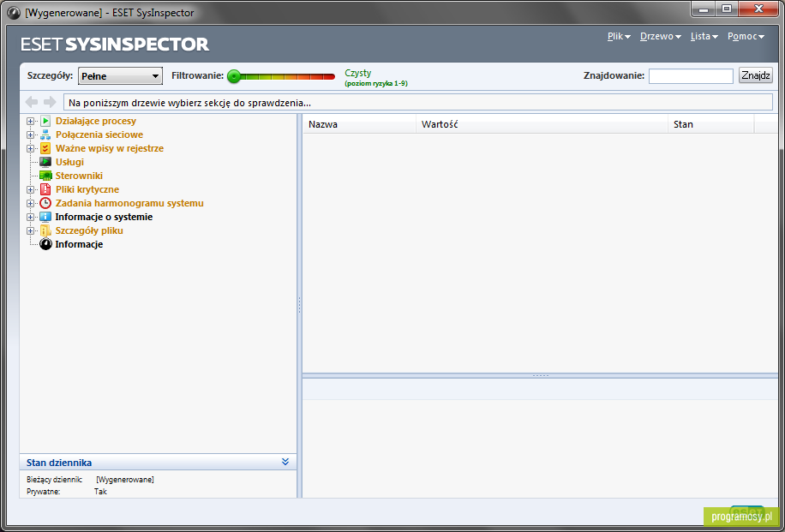Click the Usługi monitor icon
The image size is (785, 532).
tap(45, 162)
